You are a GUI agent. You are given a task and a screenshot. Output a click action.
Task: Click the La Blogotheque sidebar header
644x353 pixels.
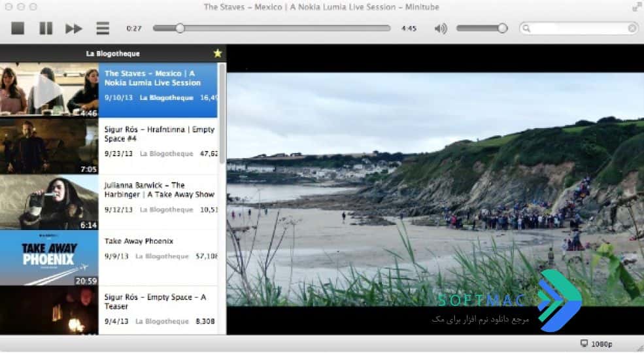coord(113,54)
